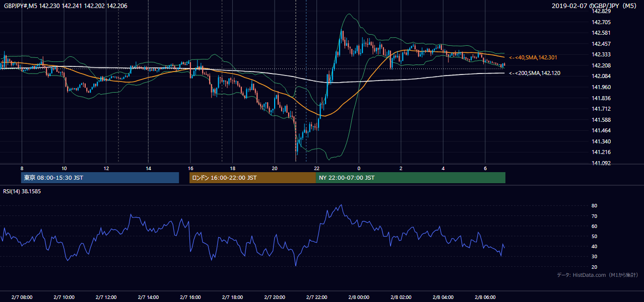The image size is (644, 302).
Task: Click RSI scale value 70
Action: pyautogui.click(x=594, y=216)
